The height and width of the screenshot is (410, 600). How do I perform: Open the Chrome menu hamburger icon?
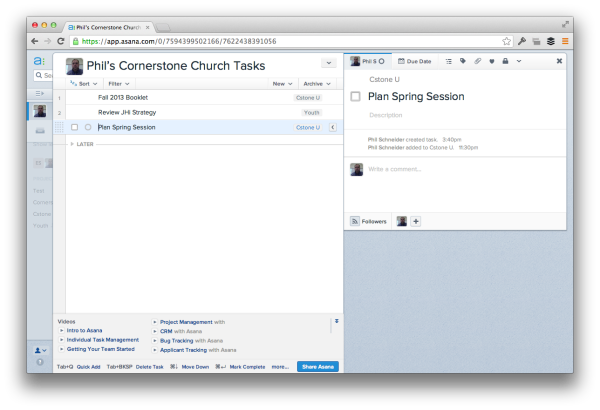[565, 41]
